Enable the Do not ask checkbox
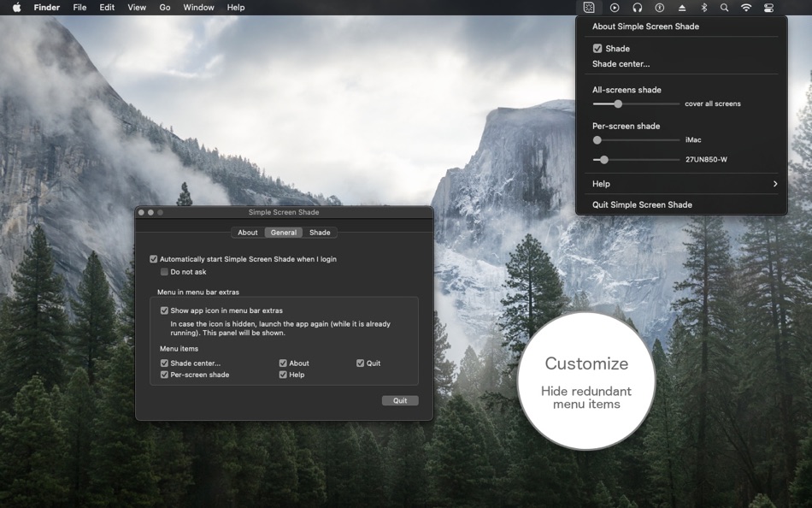This screenshot has height=508, width=812. (164, 272)
